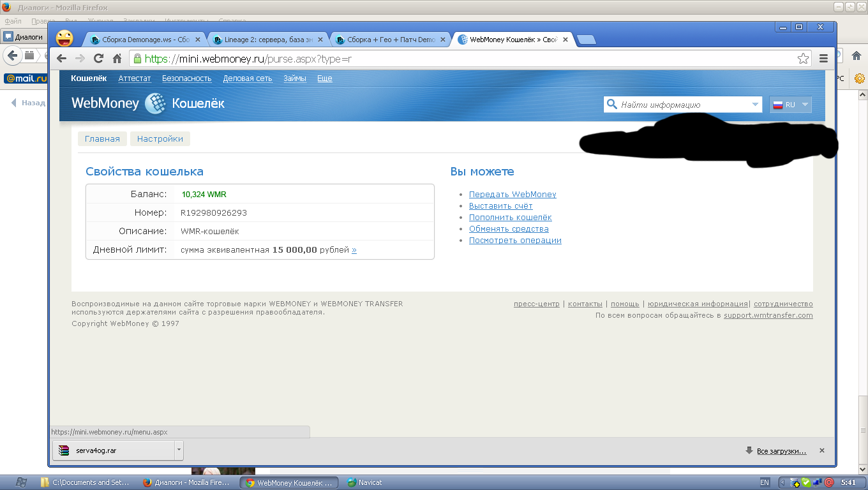Click the Пополнить кошелёк link
Screen dimensions: 868x490
pos(511,218)
